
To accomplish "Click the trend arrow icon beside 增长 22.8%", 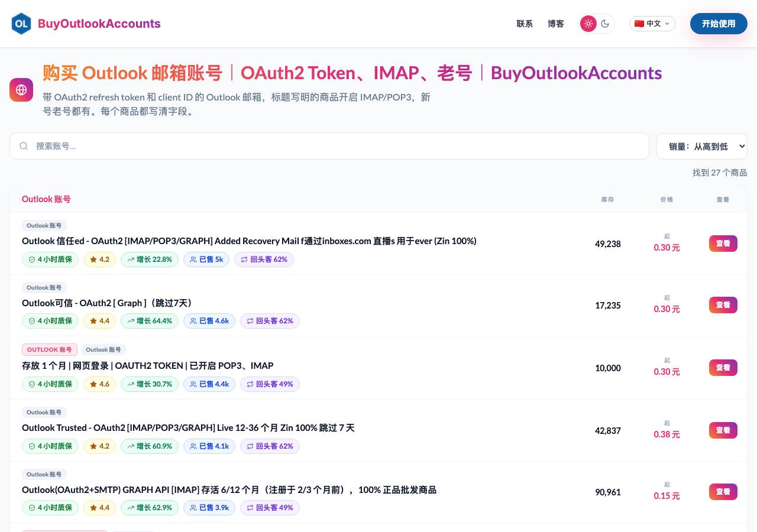I will click(131, 259).
